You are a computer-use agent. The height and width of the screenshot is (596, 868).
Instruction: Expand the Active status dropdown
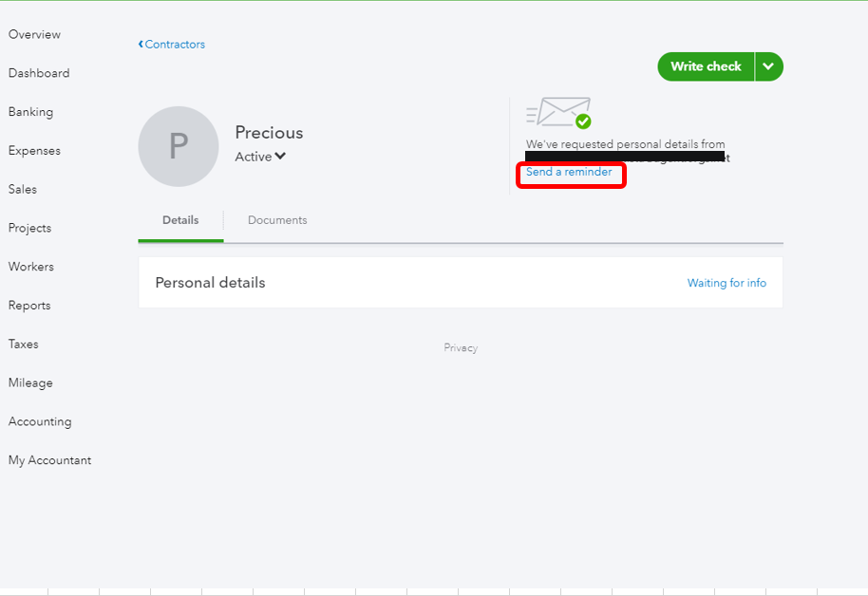click(261, 157)
